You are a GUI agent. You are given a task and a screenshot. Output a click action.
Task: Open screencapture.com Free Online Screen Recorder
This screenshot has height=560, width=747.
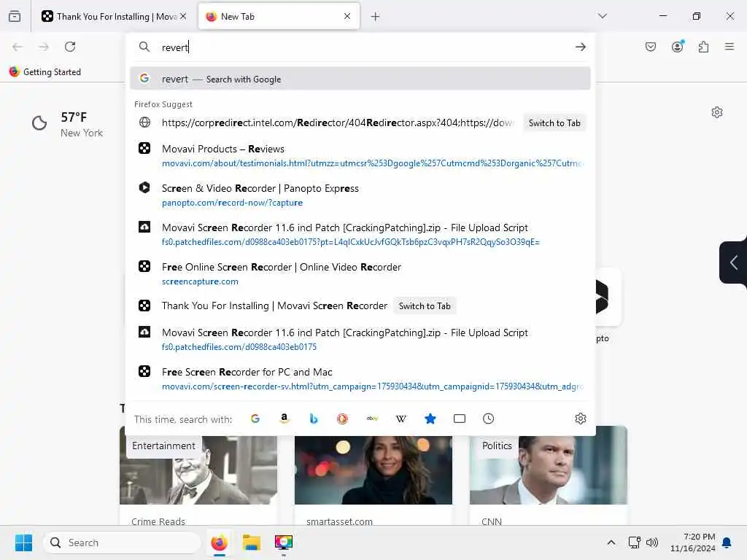[360, 274]
